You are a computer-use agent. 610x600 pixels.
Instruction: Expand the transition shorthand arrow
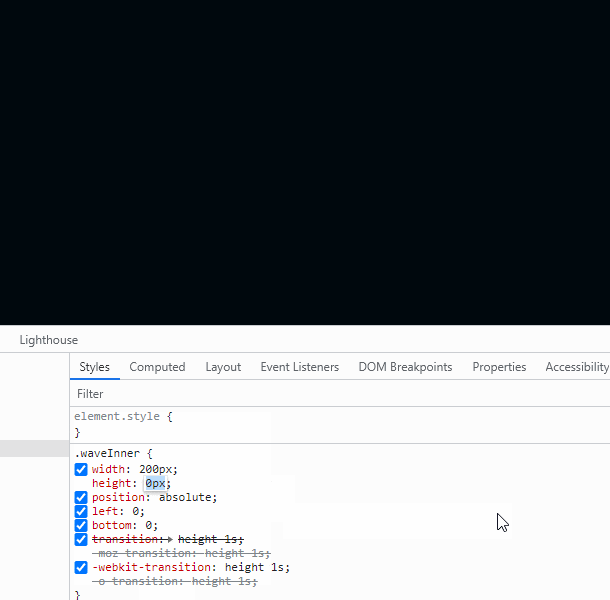coord(170,539)
